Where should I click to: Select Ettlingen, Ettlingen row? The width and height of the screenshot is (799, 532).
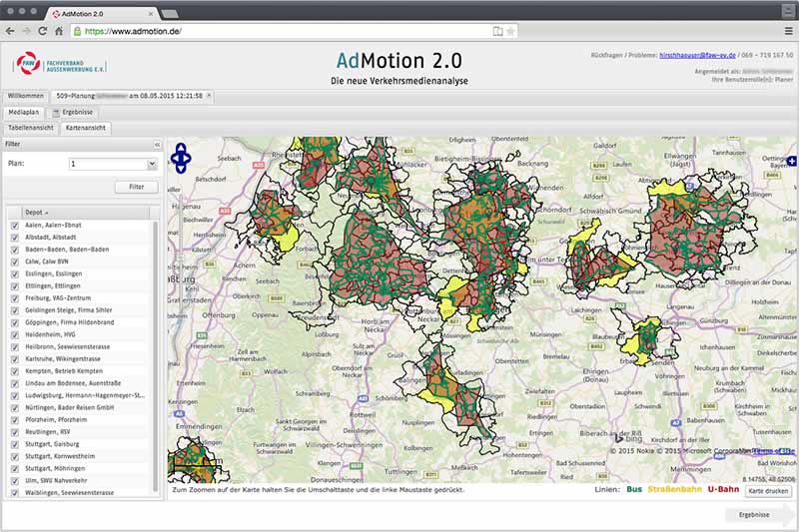tap(80, 286)
